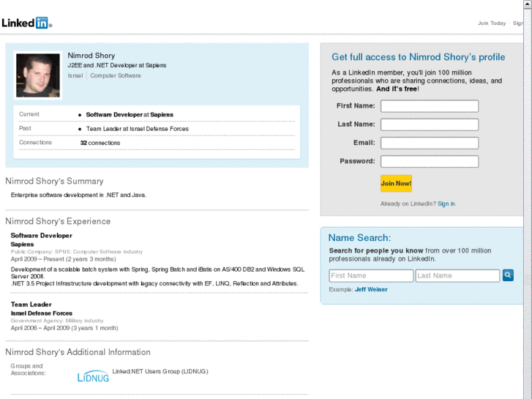Click the LinkedIn logo

(26, 23)
